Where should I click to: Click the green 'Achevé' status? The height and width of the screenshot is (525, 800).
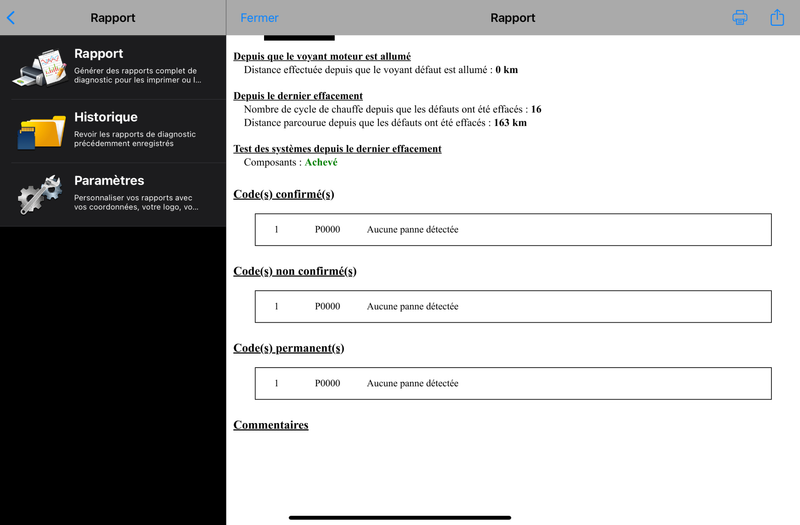click(321, 162)
